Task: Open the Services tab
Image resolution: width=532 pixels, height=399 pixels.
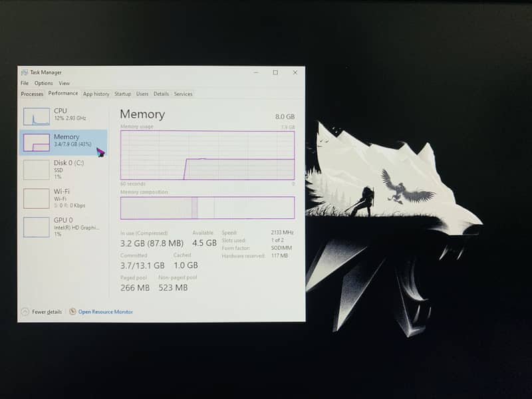Action: 183,94
